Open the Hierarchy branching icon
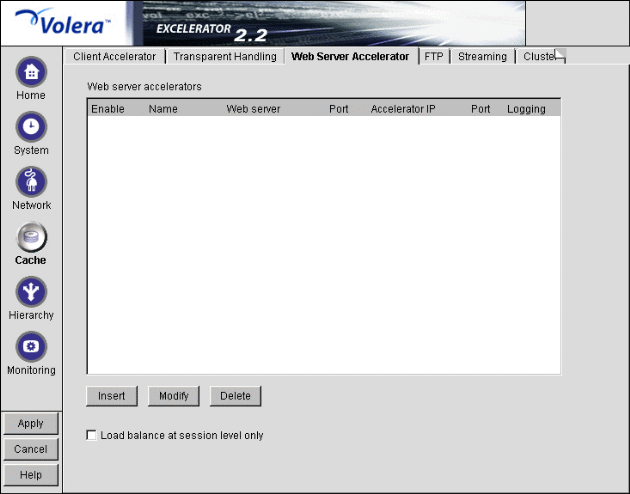The height and width of the screenshot is (494, 630). tap(31, 292)
